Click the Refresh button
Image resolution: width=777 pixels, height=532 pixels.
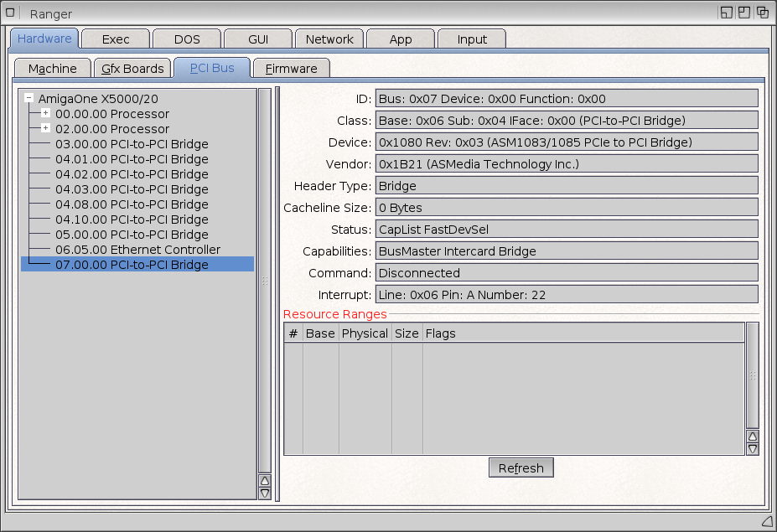[x=521, y=468]
